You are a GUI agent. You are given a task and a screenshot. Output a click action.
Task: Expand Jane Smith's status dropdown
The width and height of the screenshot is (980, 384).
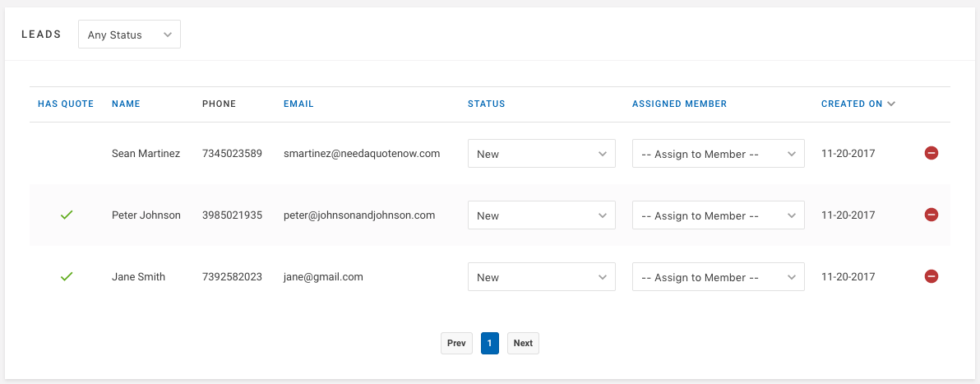[x=541, y=276]
